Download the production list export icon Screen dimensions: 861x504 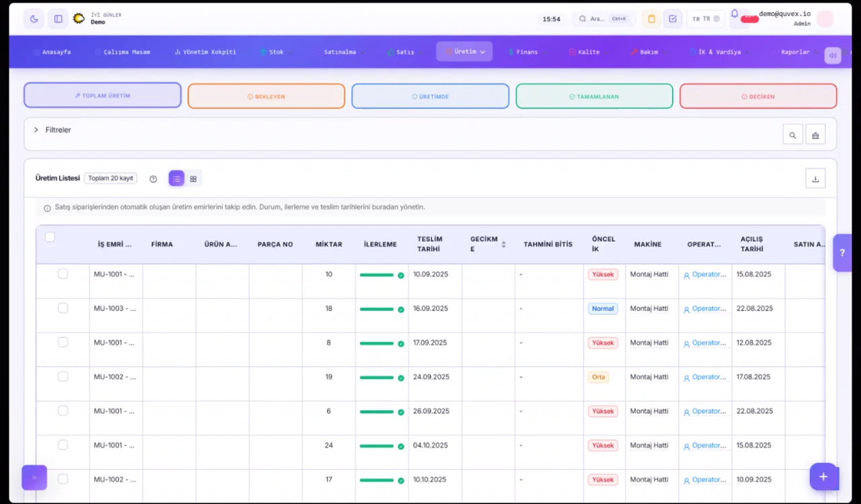point(815,179)
